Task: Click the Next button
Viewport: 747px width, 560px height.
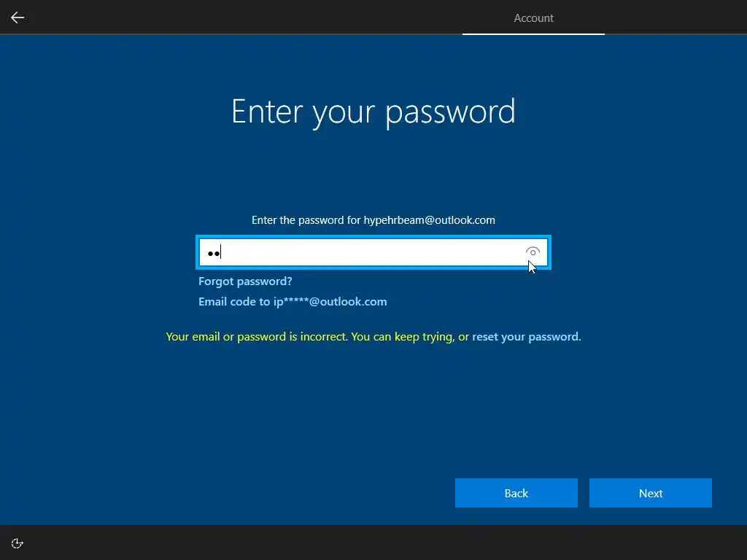Action: click(650, 493)
